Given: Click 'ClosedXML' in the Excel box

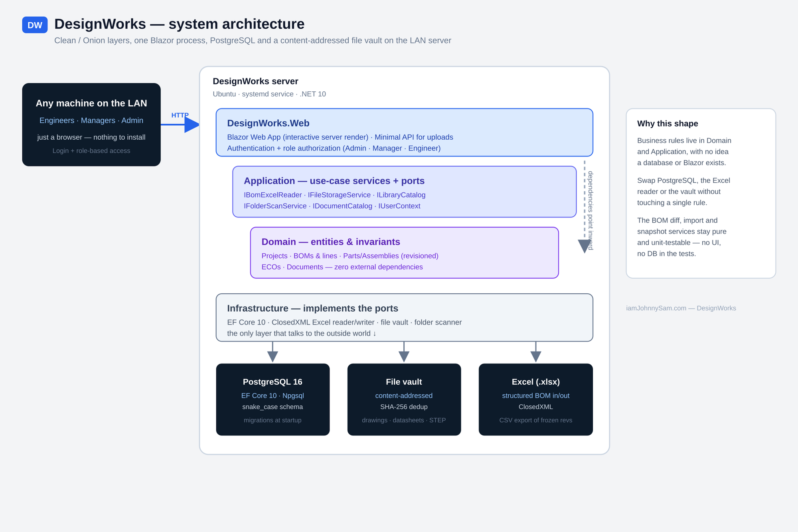Looking at the screenshot, I should (535, 407).
